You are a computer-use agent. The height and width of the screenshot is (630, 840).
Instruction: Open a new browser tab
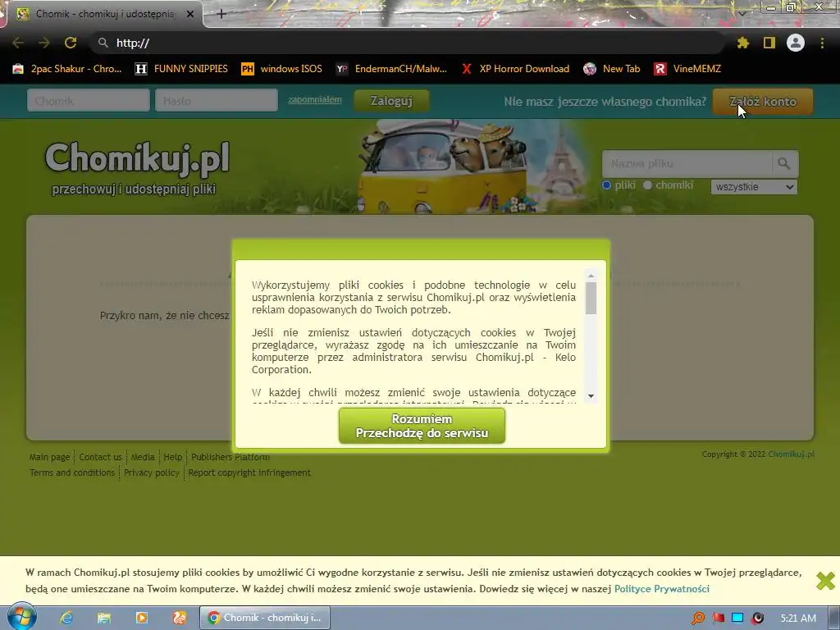tap(221, 14)
